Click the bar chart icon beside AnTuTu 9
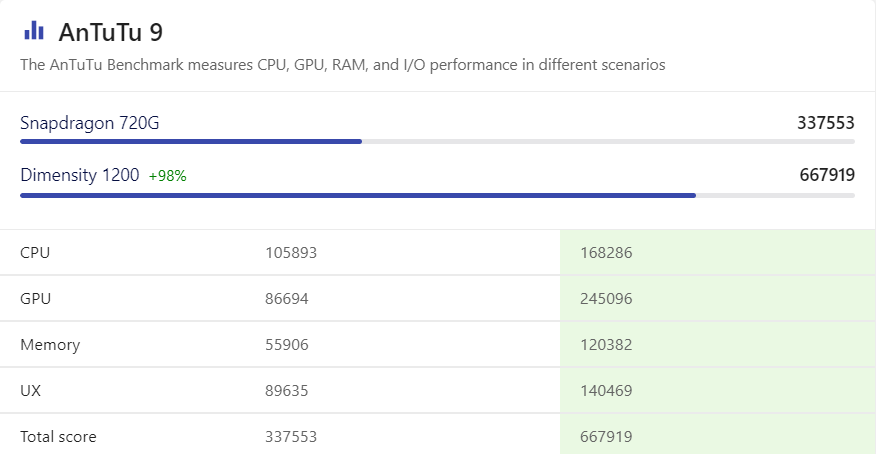The height and width of the screenshot is (454, 876). click(x=34, y=31)
